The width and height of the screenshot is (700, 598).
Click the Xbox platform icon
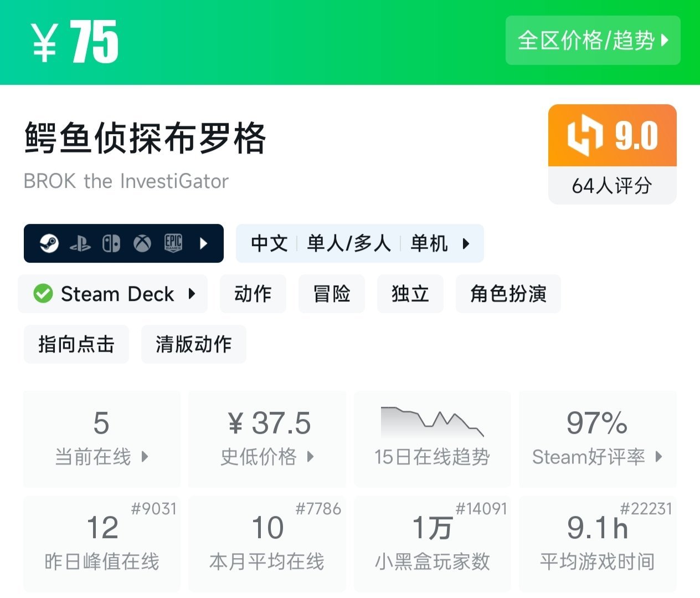point(142,243)
